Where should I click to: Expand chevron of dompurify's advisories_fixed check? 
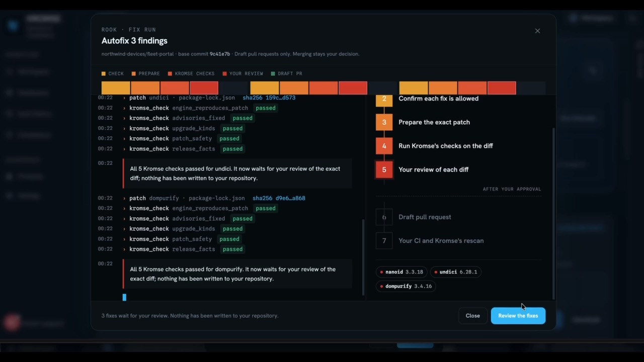(x=124, y=219)
